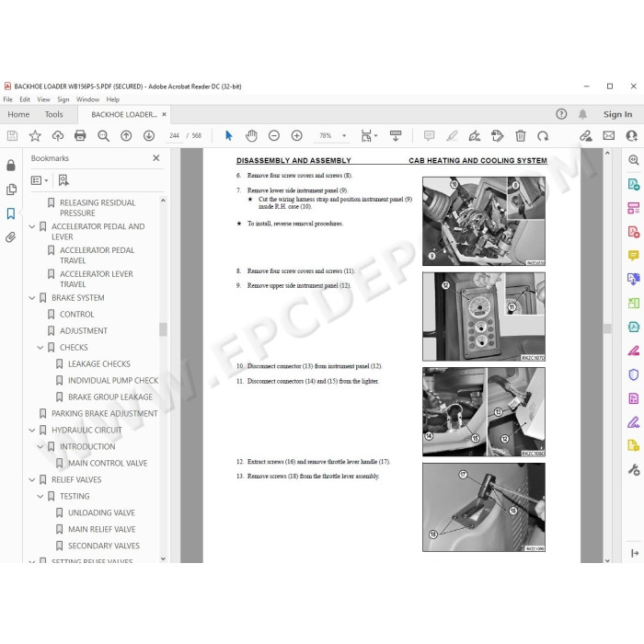Click the Save file icon

(x=12, y=135)
